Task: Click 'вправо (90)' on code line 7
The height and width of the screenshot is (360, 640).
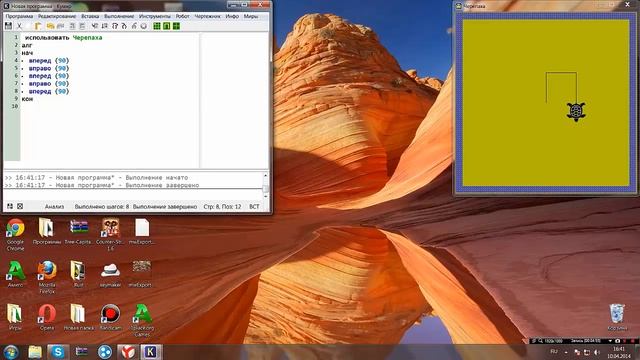Action: tap(49, 84)
